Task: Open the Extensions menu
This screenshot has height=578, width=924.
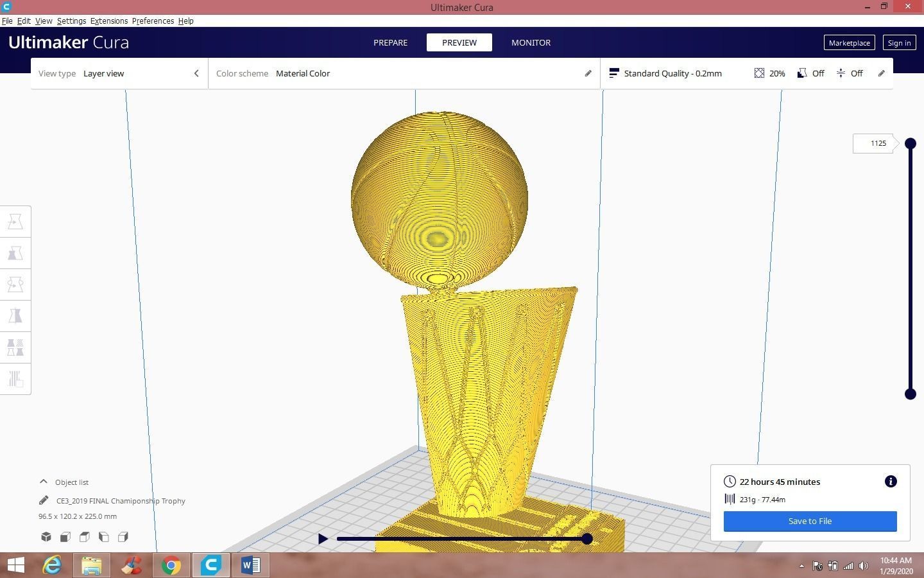Action: pyautogui.click(x=109, y=21)
